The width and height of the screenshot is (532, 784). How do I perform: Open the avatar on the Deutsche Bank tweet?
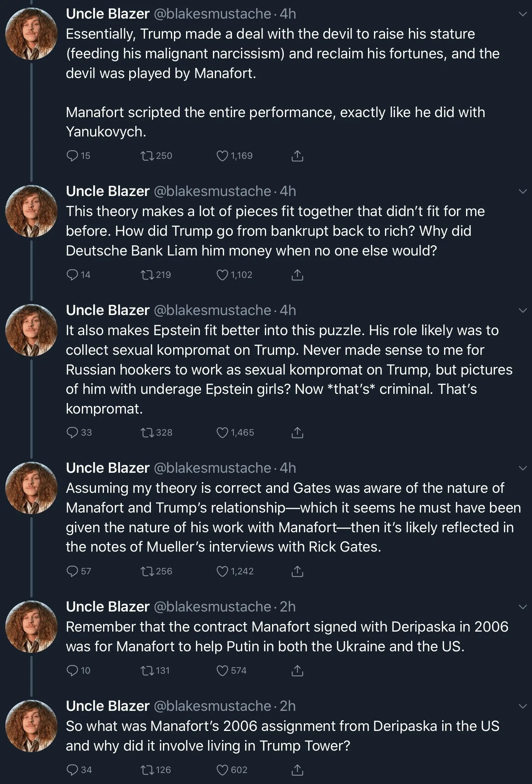31,211
